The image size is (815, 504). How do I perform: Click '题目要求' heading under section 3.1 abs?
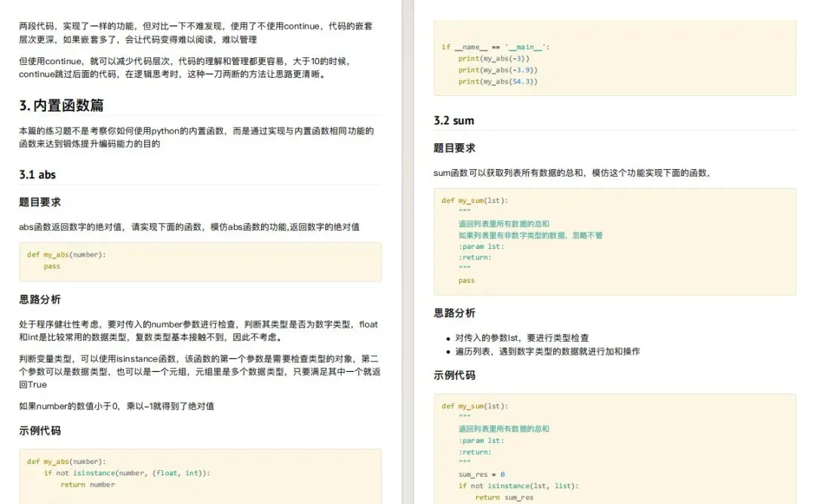40,202
